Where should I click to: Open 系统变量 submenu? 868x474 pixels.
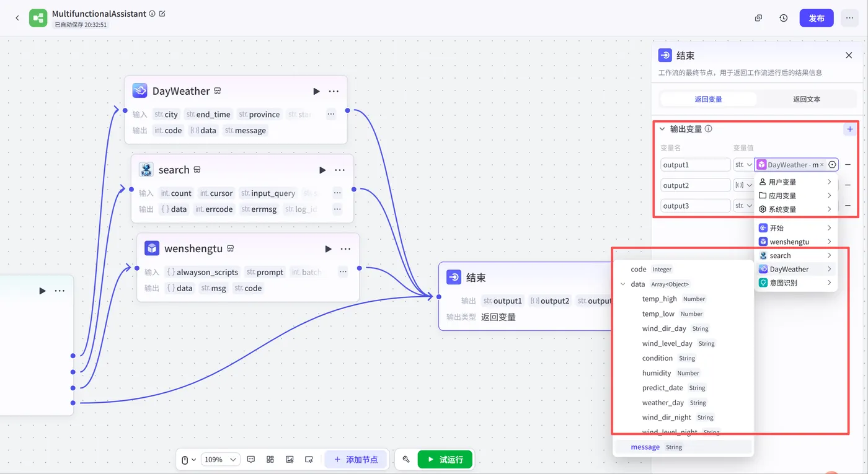[796, 209]
